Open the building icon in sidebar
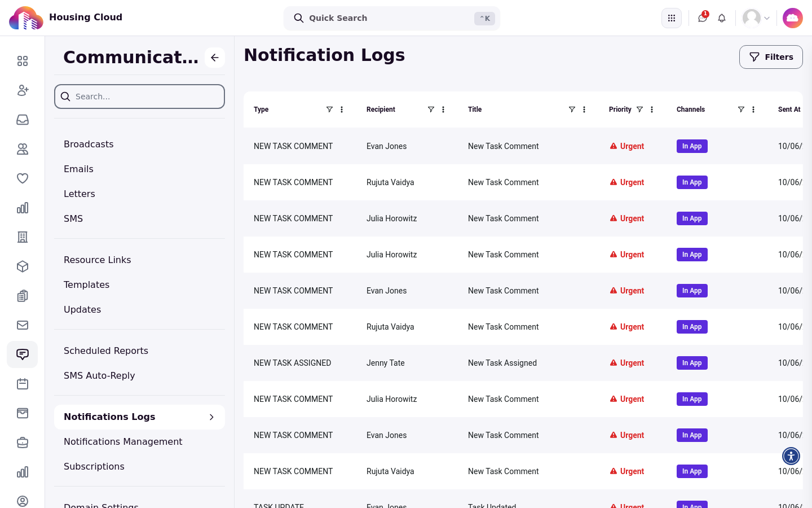 23,237
